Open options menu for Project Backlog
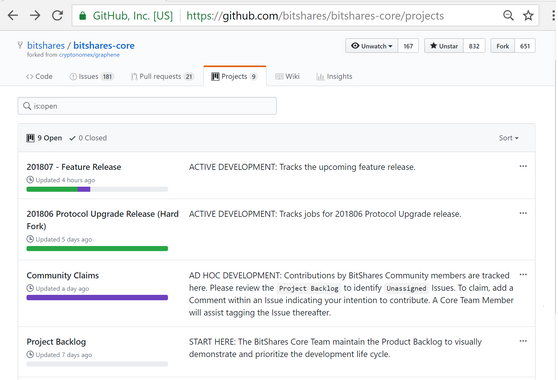558x380 pixels. 523,341
